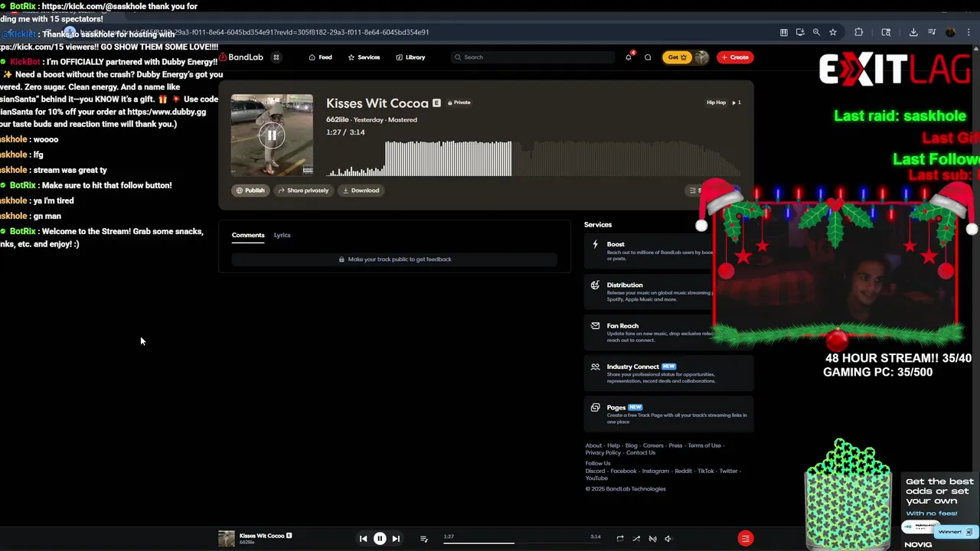980x551 pixels.
Task: Open the browser downloads icon
Action: tap(913, 32)
